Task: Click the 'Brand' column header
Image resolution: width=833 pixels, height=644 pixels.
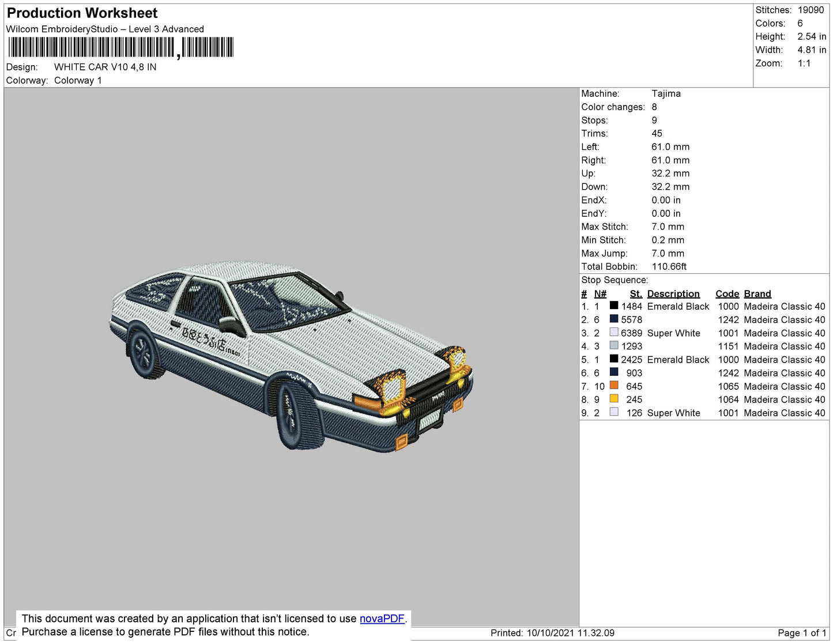Action: (x=757, y=293)
